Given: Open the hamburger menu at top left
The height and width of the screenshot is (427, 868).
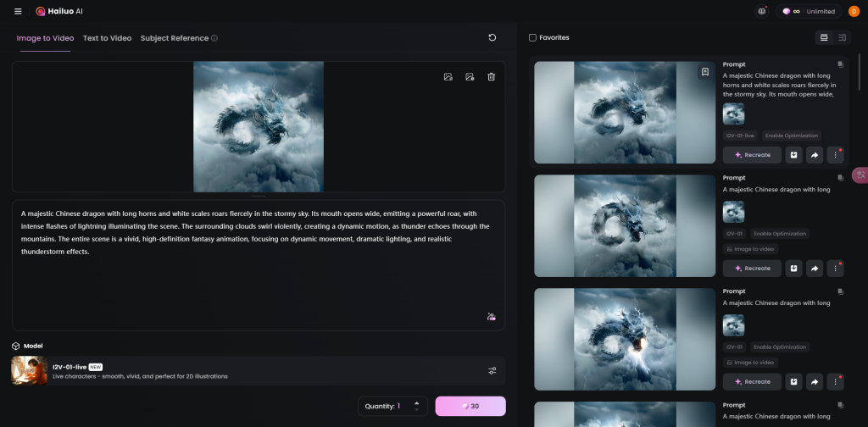Looking at the screenshot, I should (x=18, y=11).
